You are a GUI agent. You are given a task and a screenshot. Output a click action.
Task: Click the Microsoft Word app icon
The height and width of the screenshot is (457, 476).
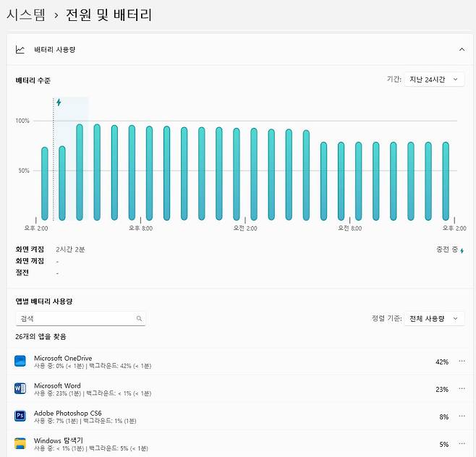tap(20, 389)
